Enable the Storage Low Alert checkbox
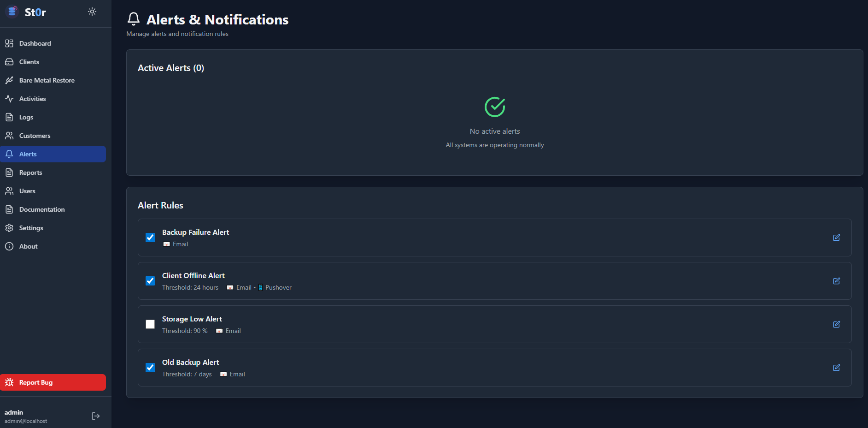 click(150, 324)
